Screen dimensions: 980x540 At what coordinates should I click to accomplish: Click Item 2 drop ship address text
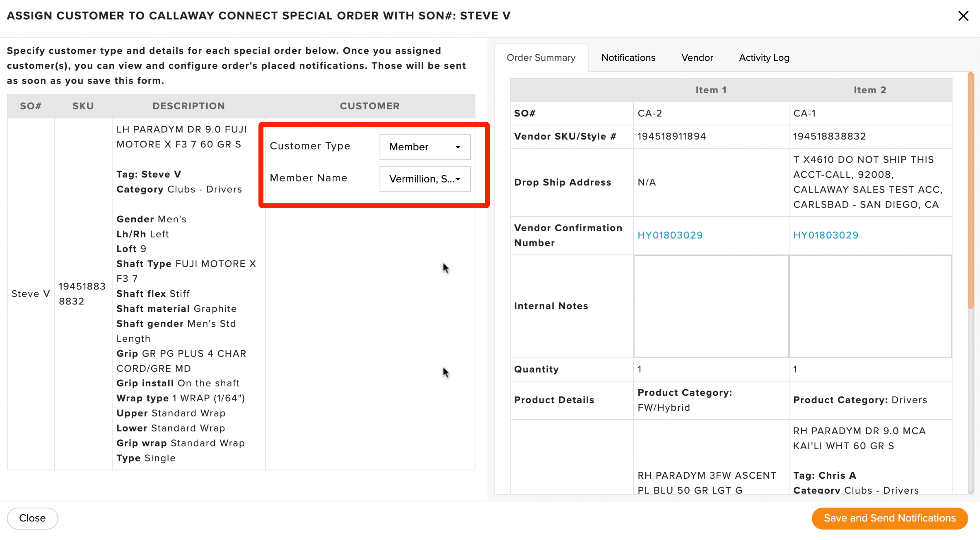[868, 182]
